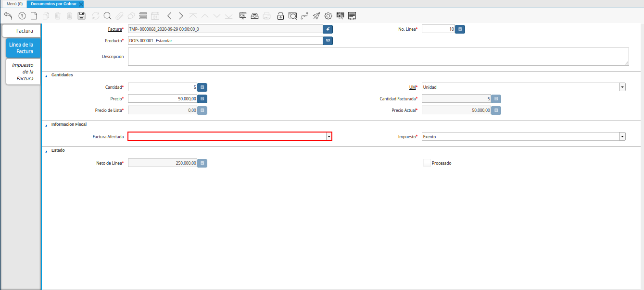Click the Factura Afectada label link

[108, 137]
